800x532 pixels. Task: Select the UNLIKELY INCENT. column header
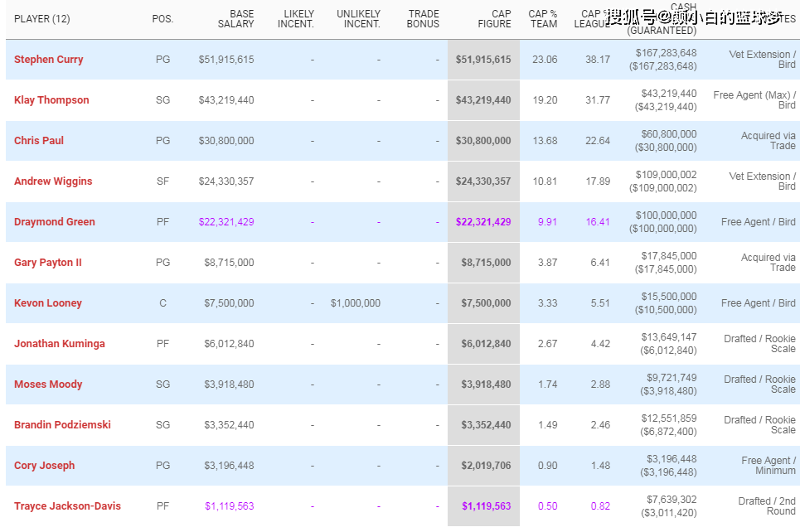[359, 19]
